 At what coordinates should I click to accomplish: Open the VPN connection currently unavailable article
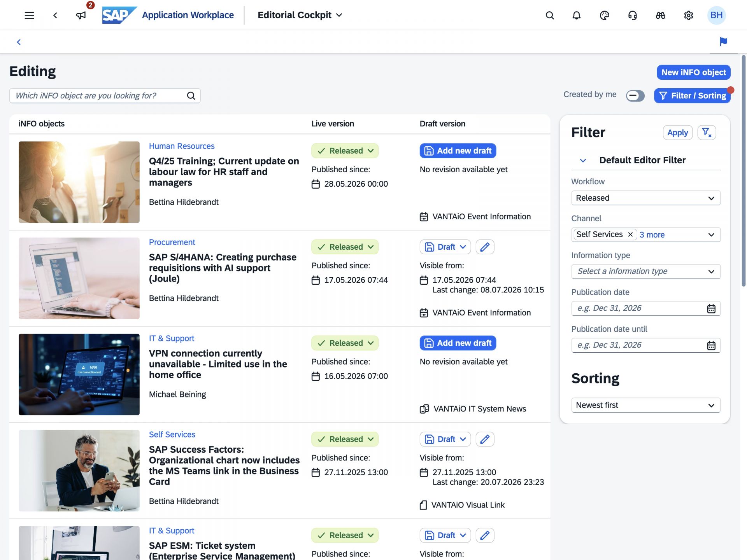coord(218,364)
